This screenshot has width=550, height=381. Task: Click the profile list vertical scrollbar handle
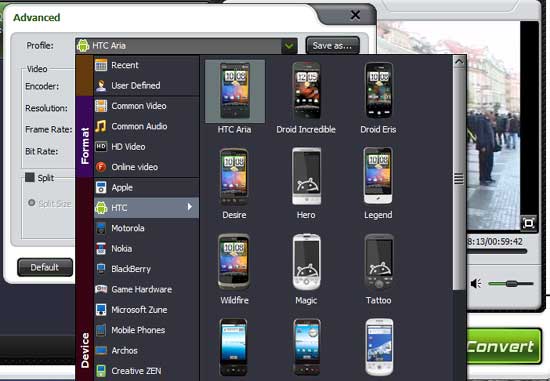pos(459,178)
